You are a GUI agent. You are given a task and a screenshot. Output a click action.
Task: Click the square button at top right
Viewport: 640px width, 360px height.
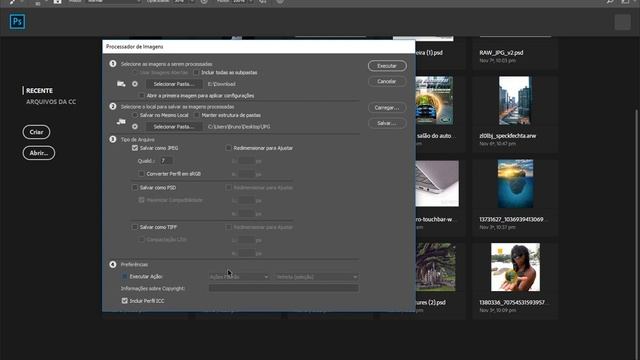click(622, 22)
